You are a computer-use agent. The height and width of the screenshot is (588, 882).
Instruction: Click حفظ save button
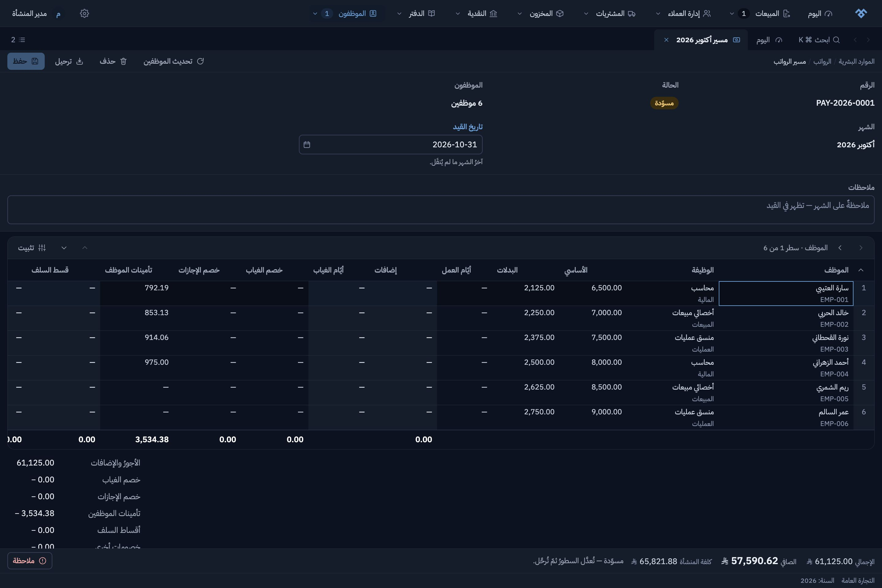(x=26, y=61)
